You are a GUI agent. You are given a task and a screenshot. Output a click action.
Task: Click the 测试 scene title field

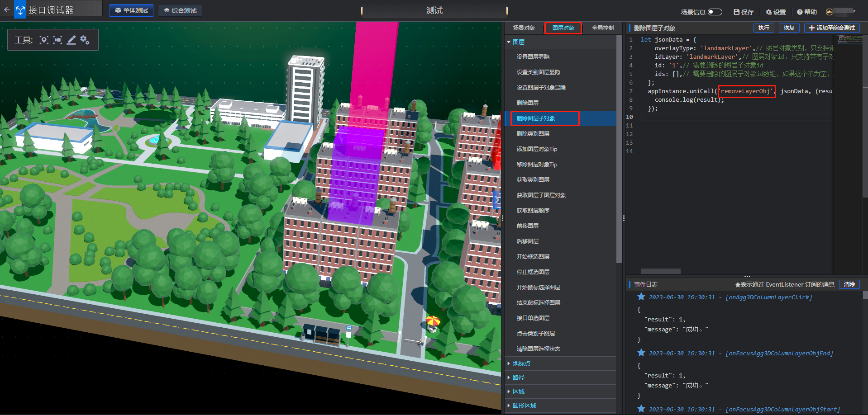434,10
